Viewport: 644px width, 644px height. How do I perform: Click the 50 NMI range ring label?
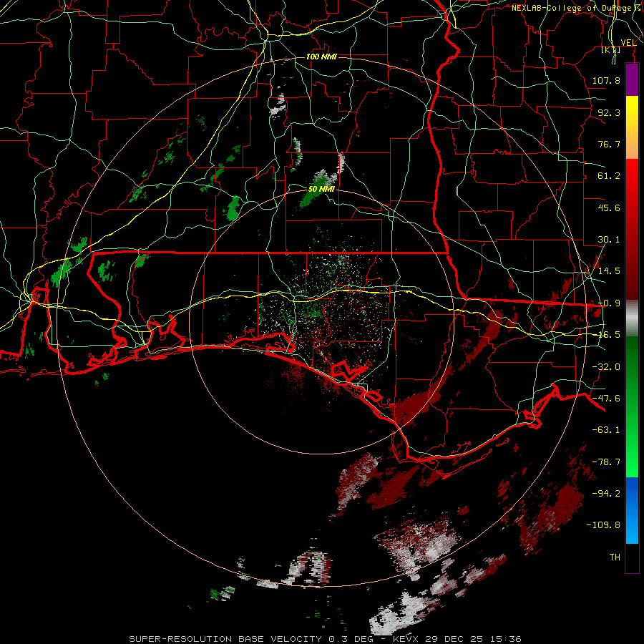point(321,190)
